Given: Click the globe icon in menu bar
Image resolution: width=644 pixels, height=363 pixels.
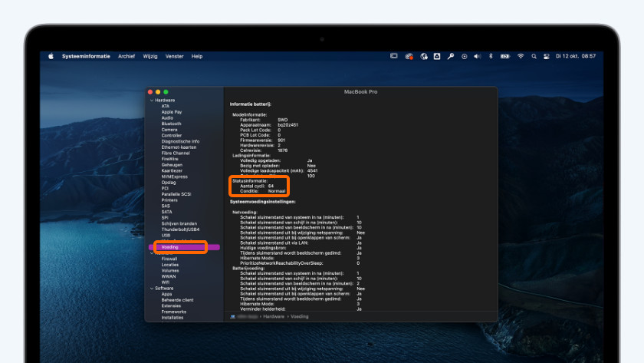Looking at the screenshot, I should pyautogui.click(x=424, y=56).
